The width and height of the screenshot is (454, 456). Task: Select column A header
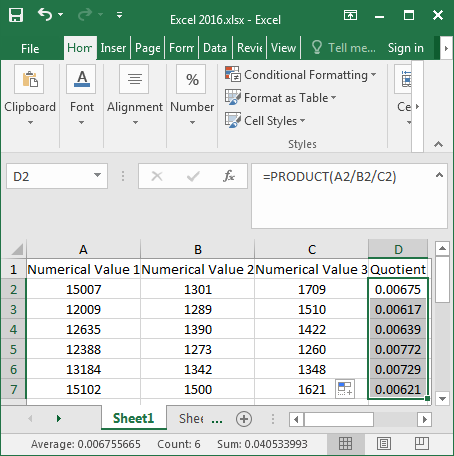point(83,249)
